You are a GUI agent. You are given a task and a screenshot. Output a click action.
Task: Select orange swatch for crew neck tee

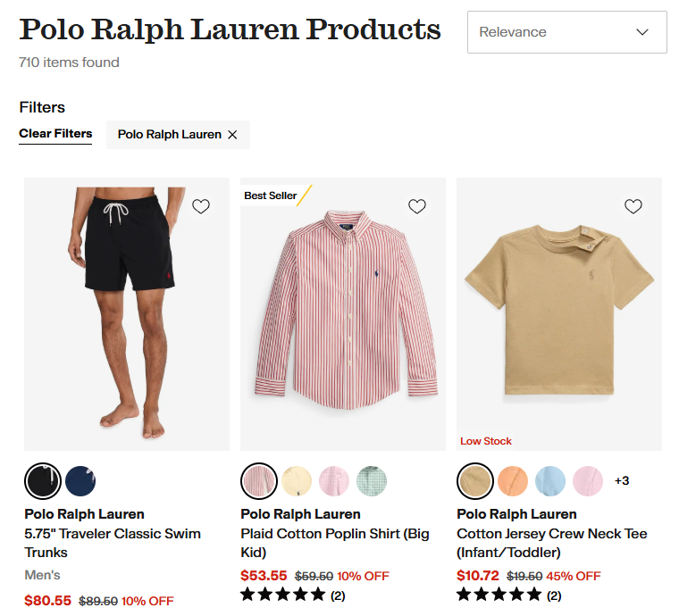click(513, 481)
